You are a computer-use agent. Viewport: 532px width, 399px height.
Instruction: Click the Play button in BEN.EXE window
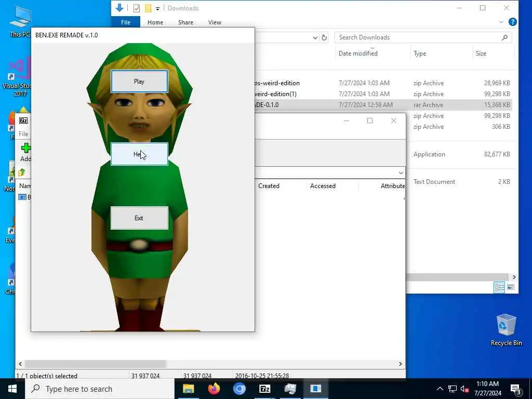(x=139, y=82)
